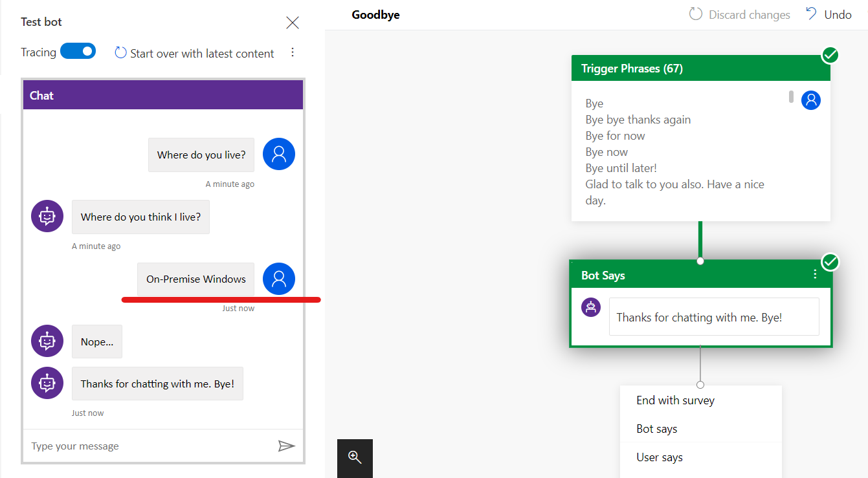The image size is (868, 478).
Task: Select 'Glad to talk to you also' phrase
Action: tap(674, 192)
